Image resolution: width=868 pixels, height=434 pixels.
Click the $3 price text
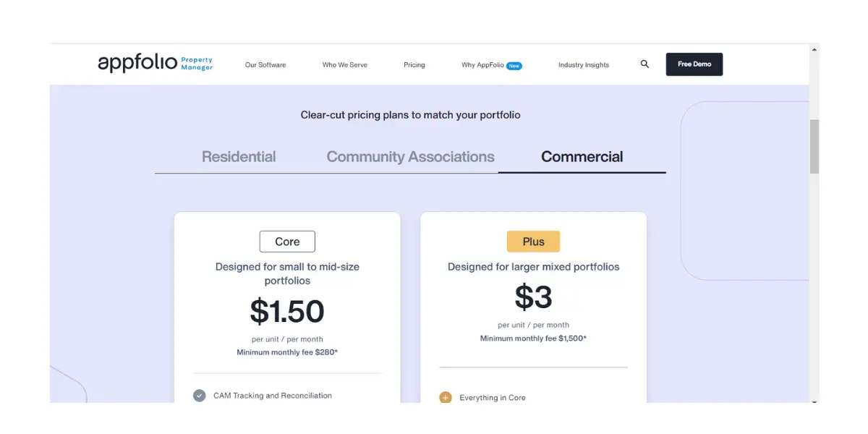[533, 297]
